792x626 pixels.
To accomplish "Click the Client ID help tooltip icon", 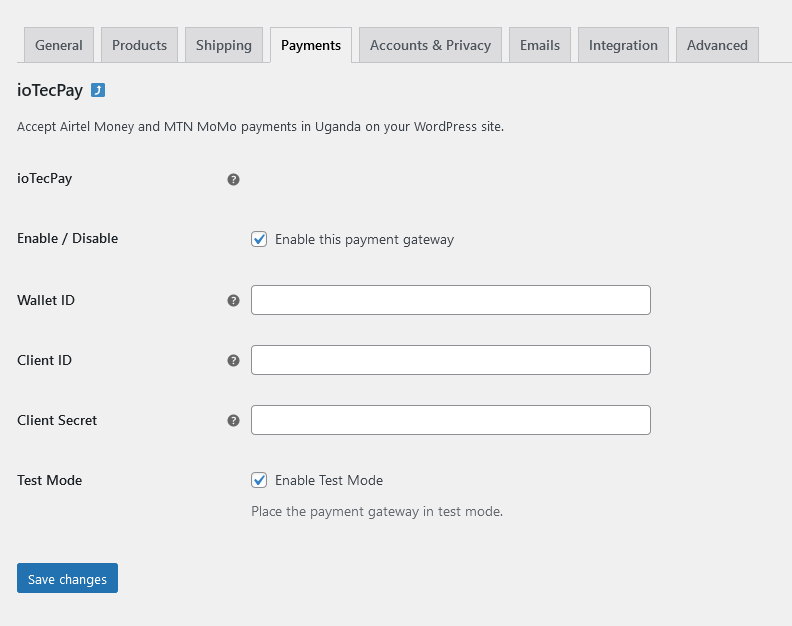I will (x=233, y=360).
